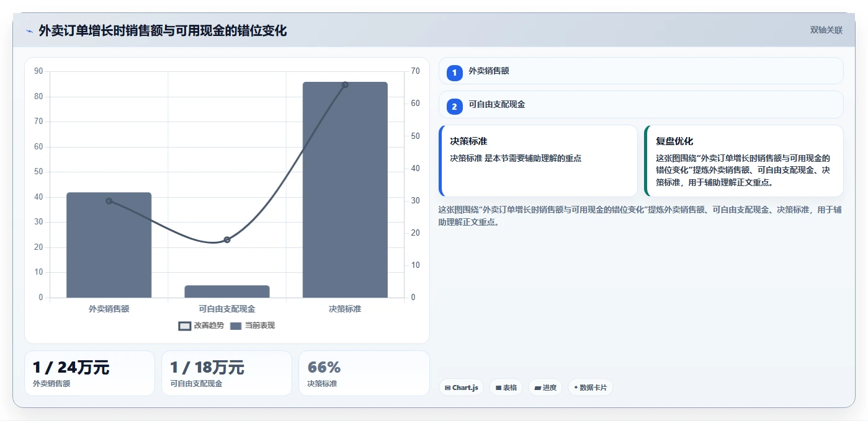Click the line point atop 决策标准 bar
The image size is (868, 421).
[345, 85]
